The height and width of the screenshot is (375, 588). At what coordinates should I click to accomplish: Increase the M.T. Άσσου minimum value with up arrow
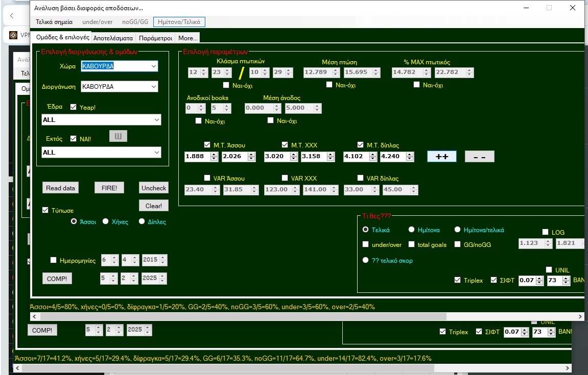pos(214,154)
